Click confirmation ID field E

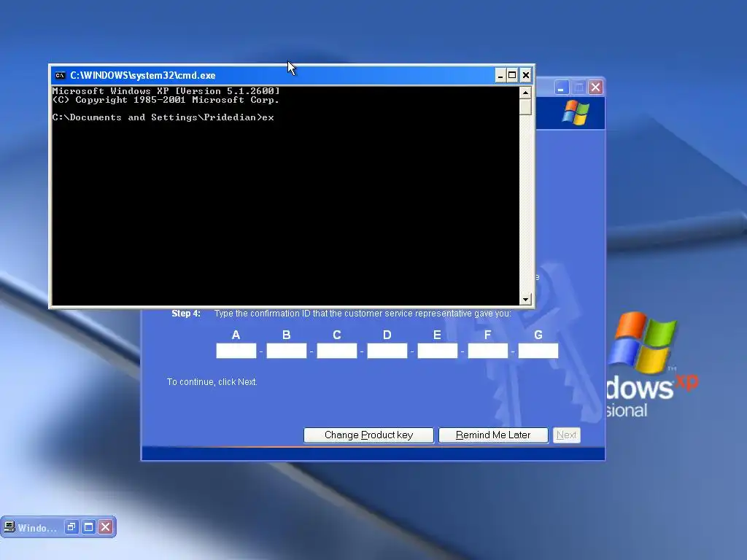438,351
